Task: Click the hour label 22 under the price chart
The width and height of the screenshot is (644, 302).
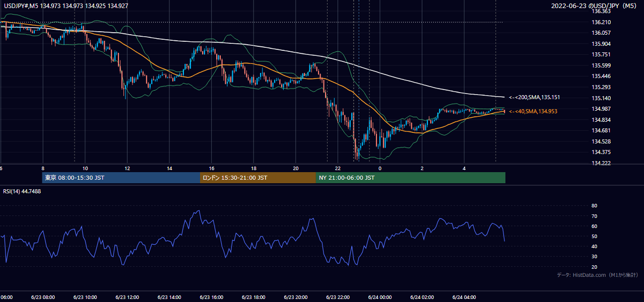Action: coord(338,169)
